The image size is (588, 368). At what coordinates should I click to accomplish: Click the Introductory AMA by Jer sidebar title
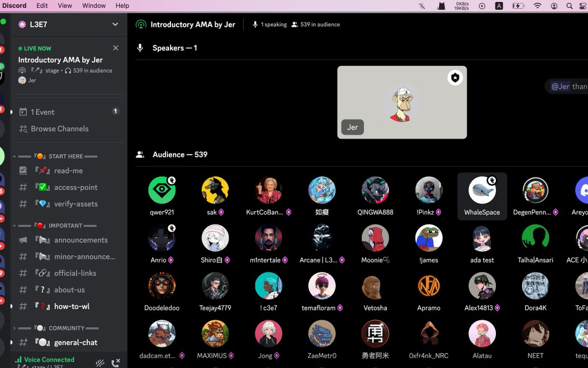60,60
